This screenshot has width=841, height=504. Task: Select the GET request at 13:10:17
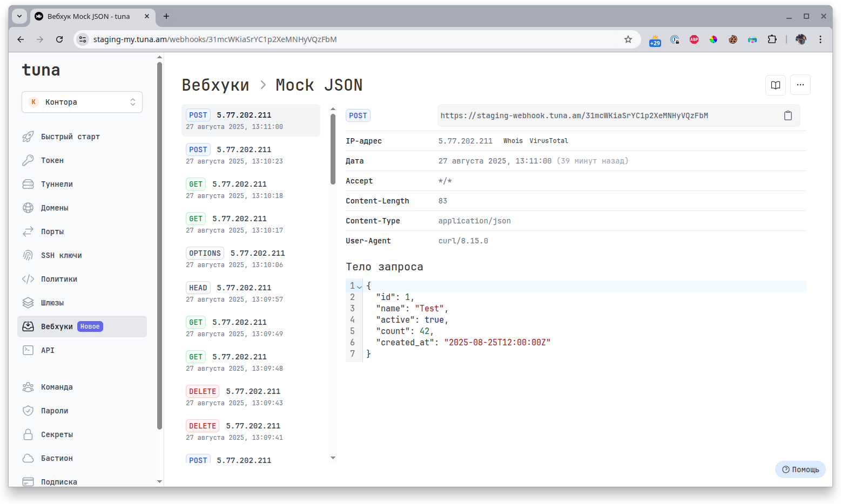pyautogui.click(x=251, y=224)
